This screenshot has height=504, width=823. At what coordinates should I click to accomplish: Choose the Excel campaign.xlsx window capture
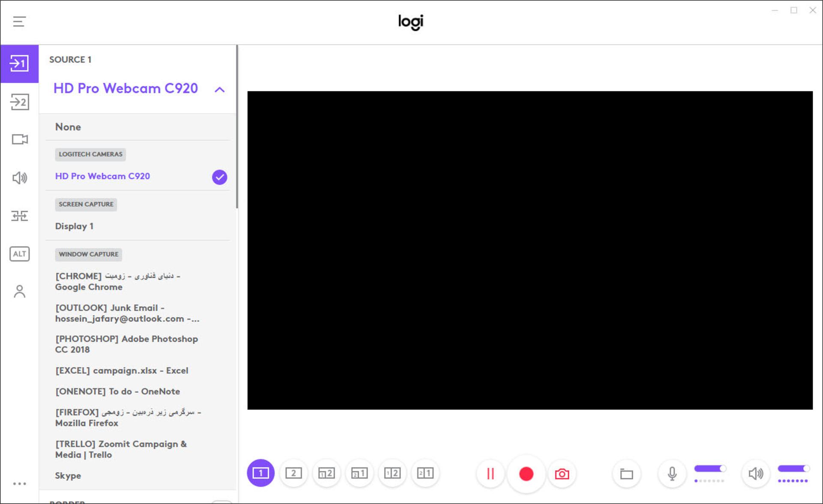point(122,371)
